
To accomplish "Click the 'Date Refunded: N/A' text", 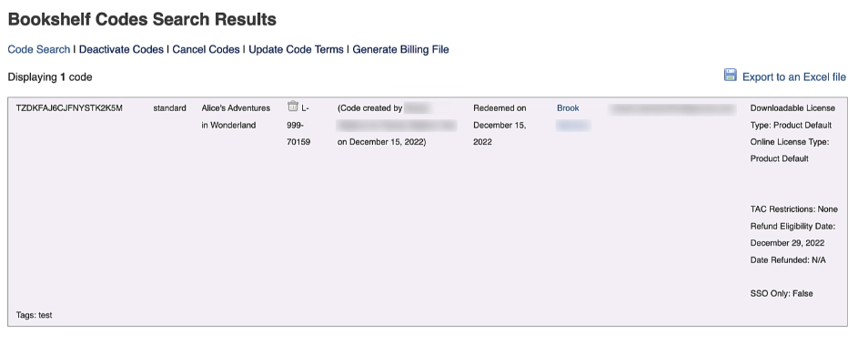I will pos(788,259).
